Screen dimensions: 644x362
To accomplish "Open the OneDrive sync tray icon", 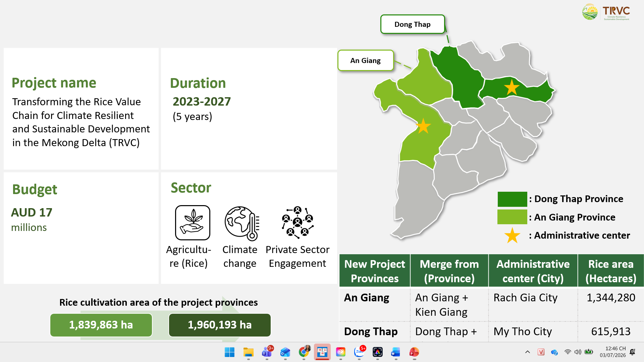I will (x=554, y=352).
